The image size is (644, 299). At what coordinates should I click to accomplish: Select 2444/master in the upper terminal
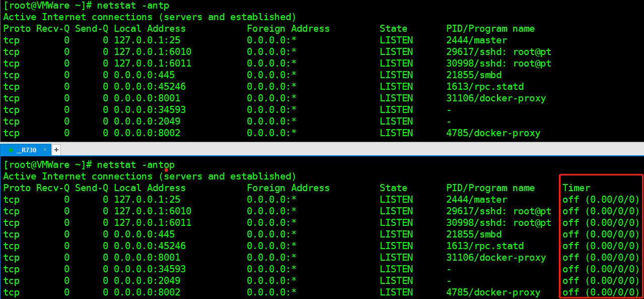(x=476, y=40)
